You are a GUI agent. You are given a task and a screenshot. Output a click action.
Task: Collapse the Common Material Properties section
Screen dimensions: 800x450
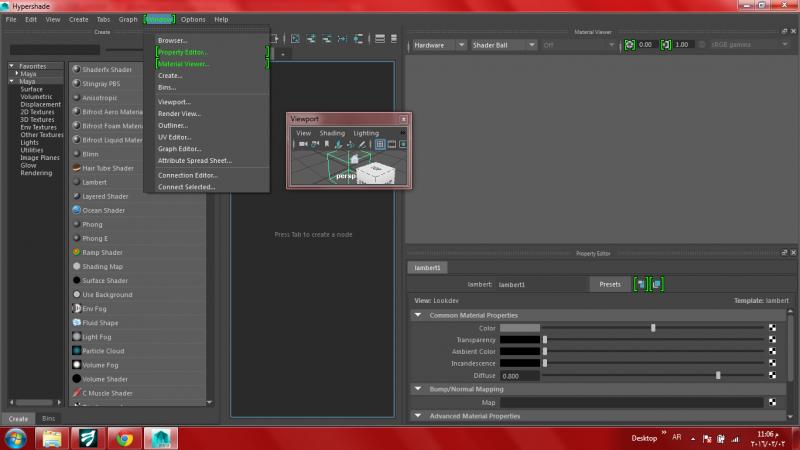point(418,315)
